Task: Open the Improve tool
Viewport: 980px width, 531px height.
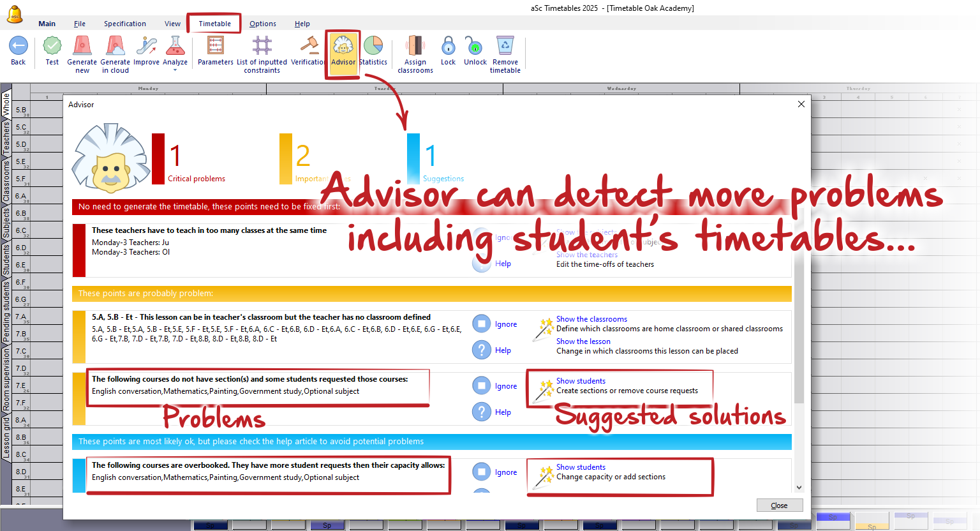Action: [146, 51]
